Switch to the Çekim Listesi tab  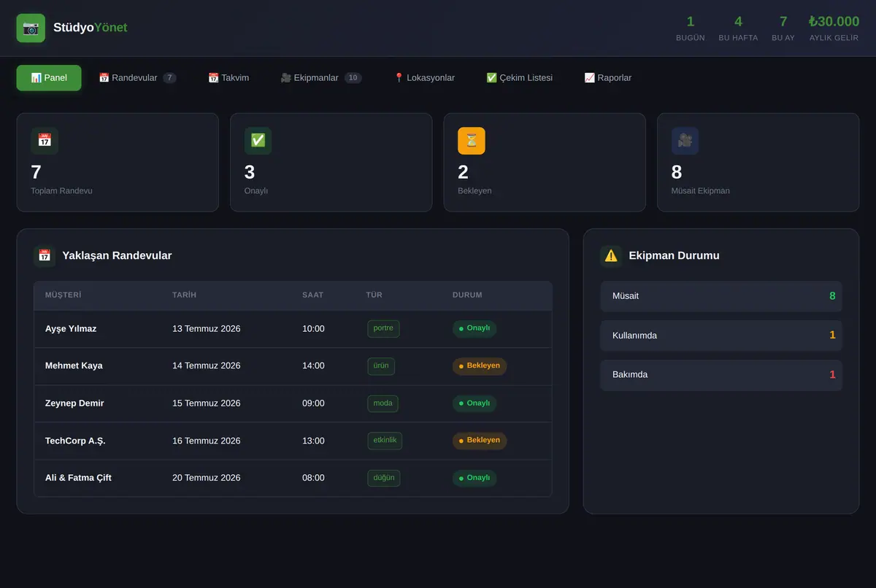pyautogui.click(x=520, y=78)
